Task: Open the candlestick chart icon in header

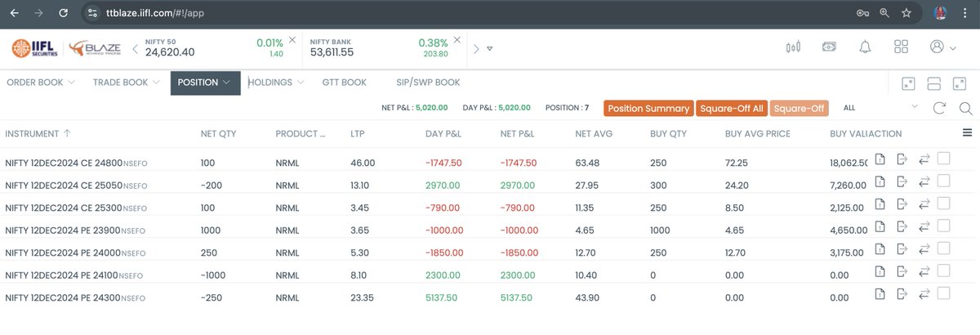Action: click(792, 47)
